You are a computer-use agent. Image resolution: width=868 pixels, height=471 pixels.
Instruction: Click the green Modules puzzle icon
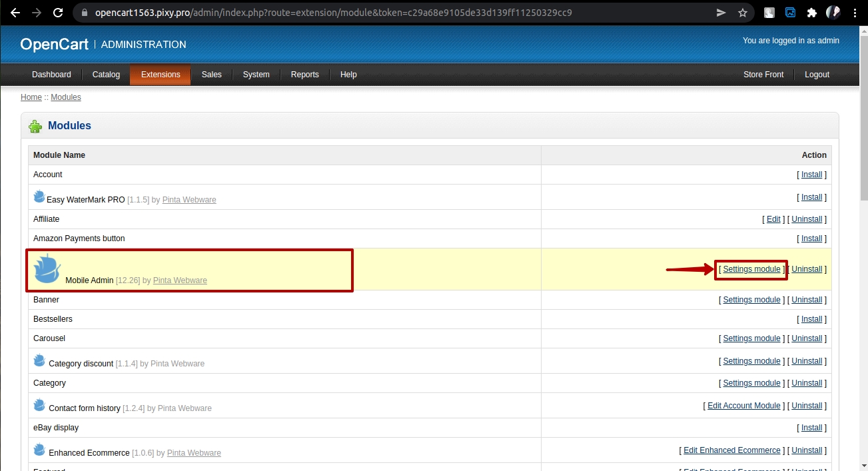coord(36,126)
